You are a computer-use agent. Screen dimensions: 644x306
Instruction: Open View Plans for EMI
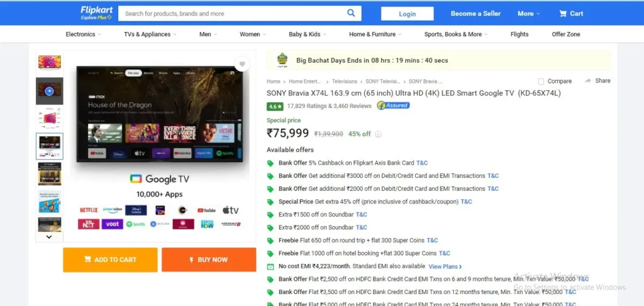(x=445, y=266)
